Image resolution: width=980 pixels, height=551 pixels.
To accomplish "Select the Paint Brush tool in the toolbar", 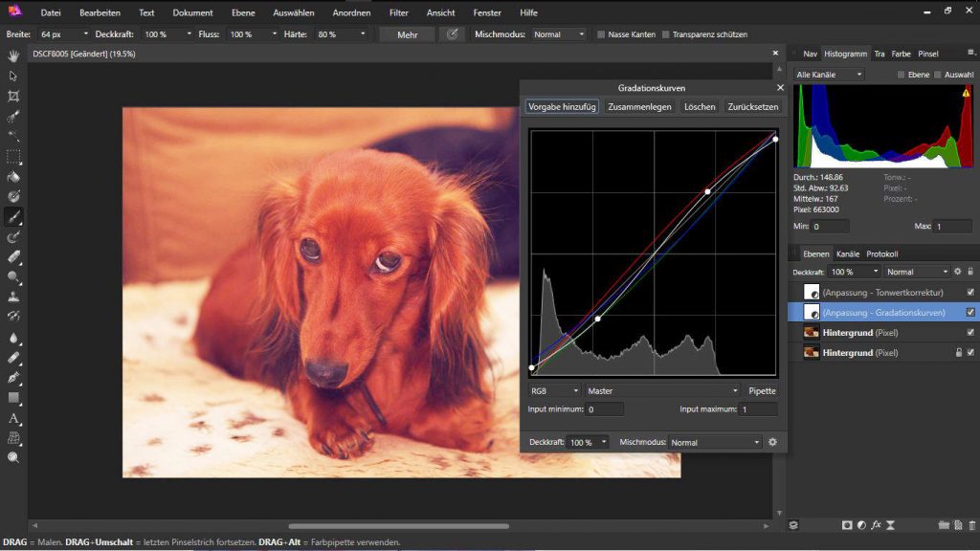I will [x=12, y=216].
